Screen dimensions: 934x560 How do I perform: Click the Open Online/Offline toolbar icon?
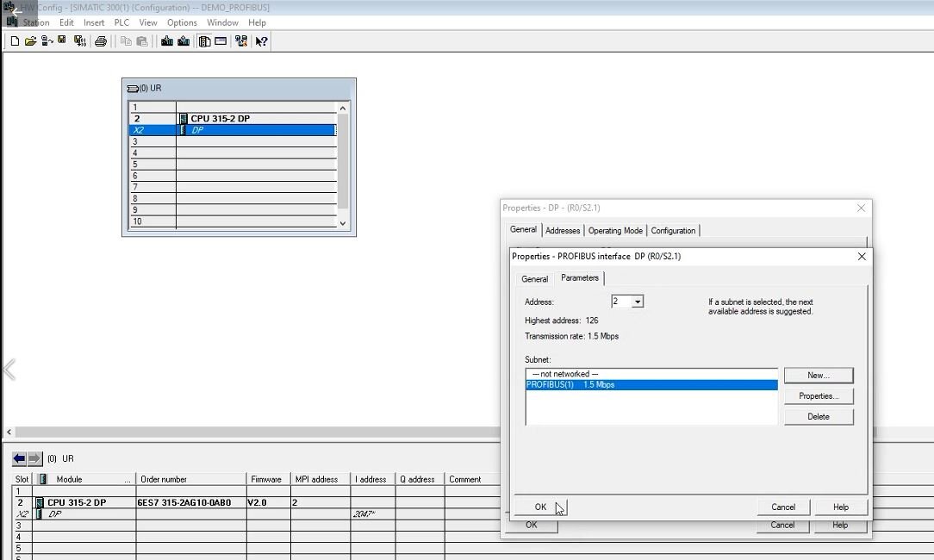(x=47, y=41)
